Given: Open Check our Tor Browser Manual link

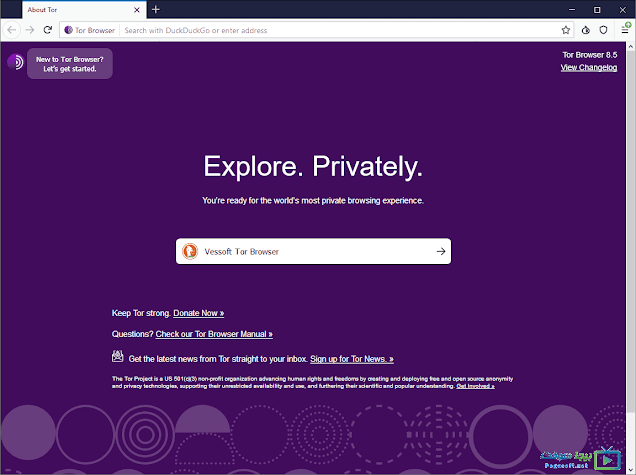Looking at the screenshot, I should pyautogui.click(x=214, y=334).
